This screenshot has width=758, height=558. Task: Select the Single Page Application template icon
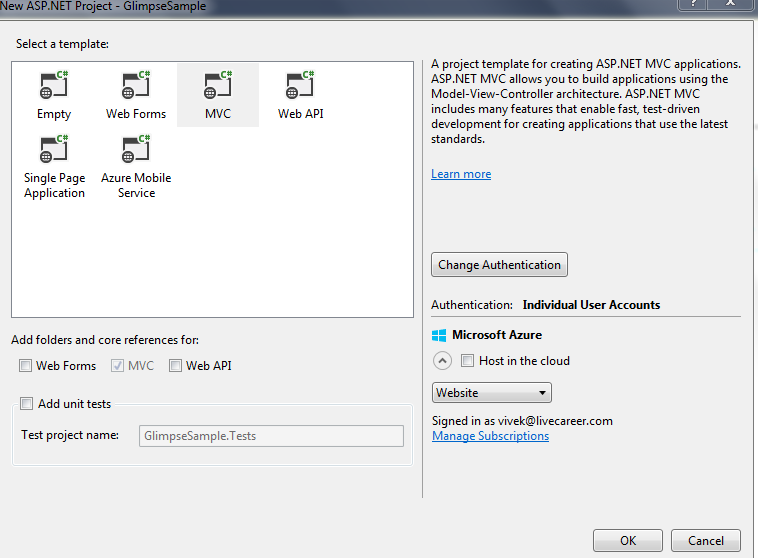(54, 149)
